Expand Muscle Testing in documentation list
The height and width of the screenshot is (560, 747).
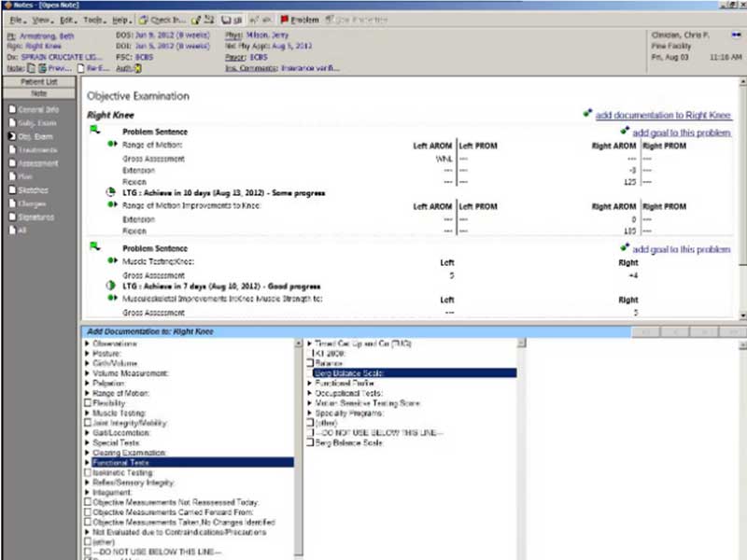[x=87, y=413]
